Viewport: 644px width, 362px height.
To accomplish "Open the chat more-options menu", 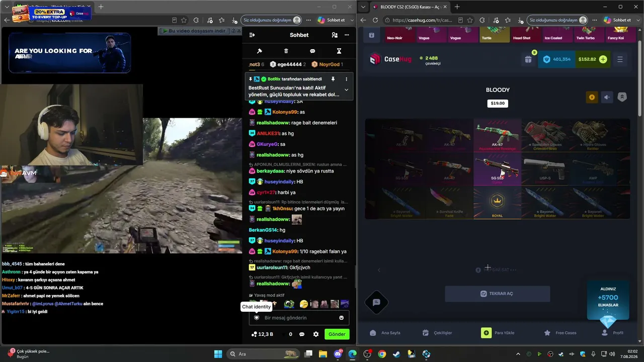I will pos(347,35).
